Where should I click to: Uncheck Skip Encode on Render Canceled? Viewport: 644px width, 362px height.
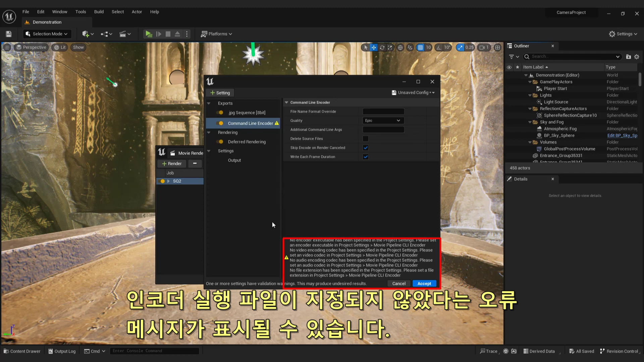[x=366, y=147]
